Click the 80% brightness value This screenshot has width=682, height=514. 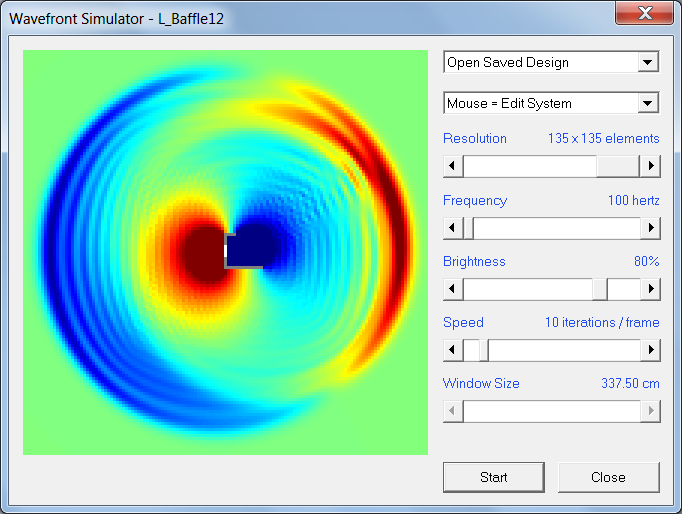tap(646, 261)
